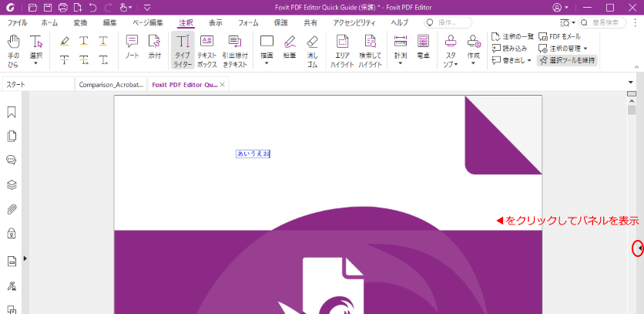Open the Pages thumbnail panel
644x314 pixels.
(12, 137)
